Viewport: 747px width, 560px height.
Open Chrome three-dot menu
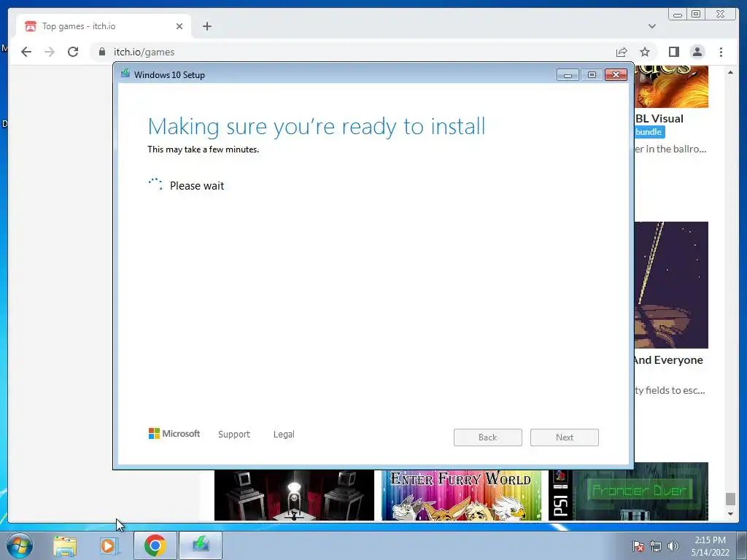point(721,52)
